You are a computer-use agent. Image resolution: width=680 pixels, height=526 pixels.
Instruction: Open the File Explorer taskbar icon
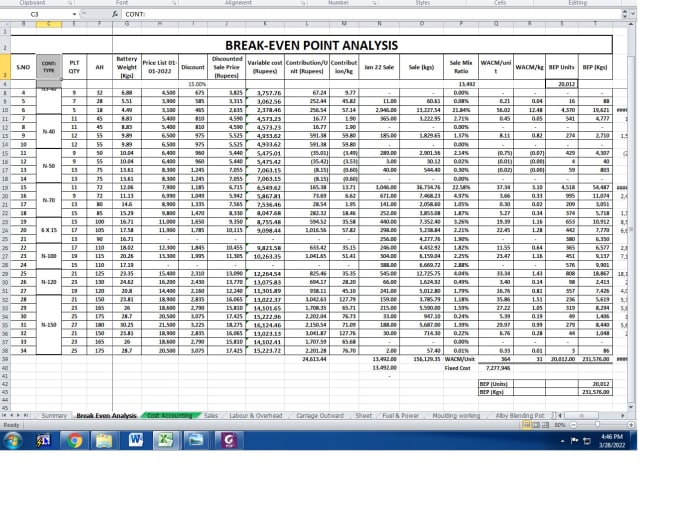104,441
